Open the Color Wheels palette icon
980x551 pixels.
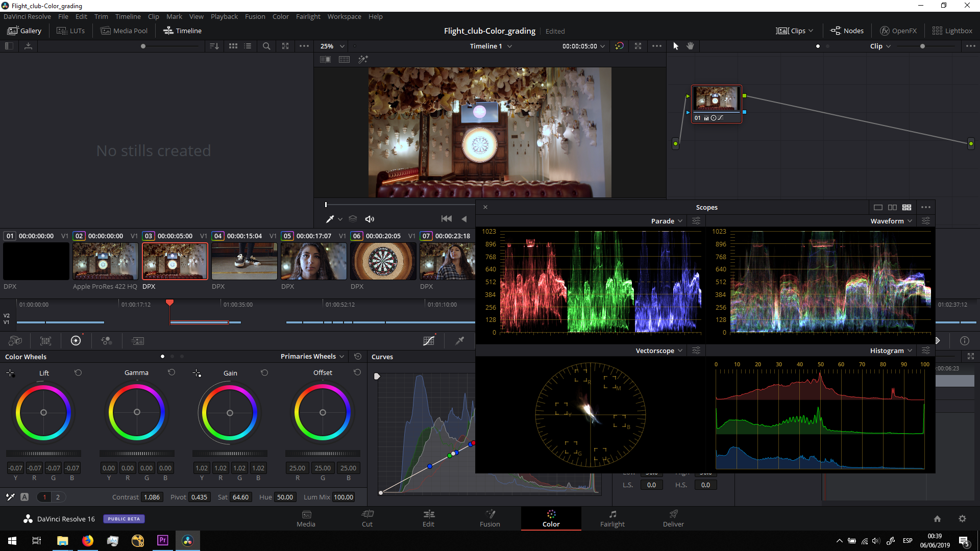click(x=76, y=341)
